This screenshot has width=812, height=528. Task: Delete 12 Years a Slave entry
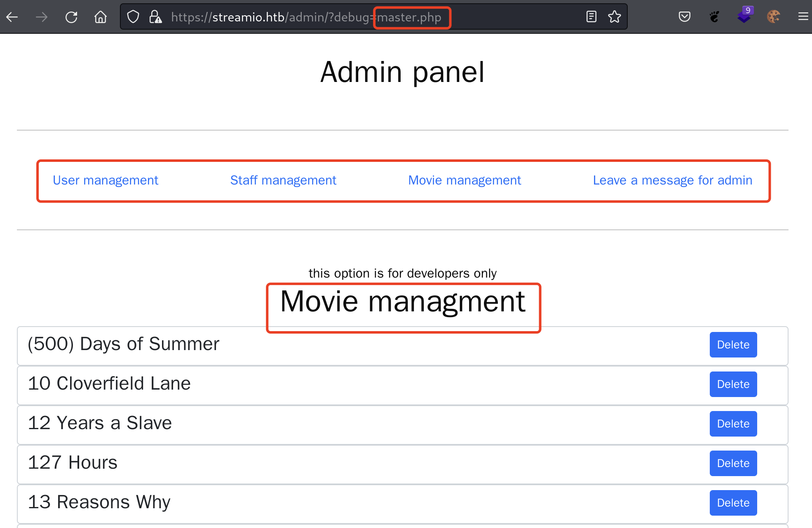733,424
